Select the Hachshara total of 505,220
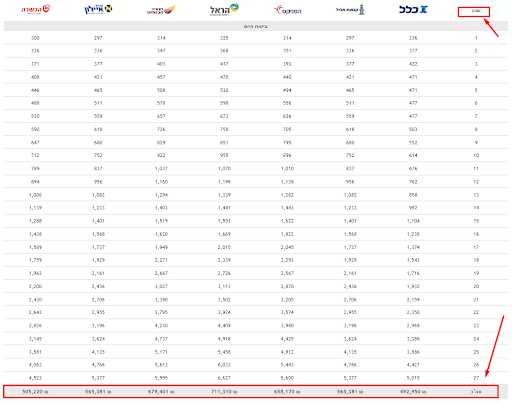The width and height of the screenshot is (512, 404). 35,391
